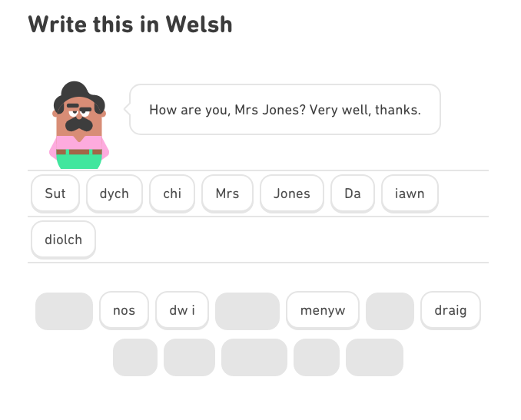Click the 'diolch' answer tile
The image size is (521, 420).
tap(64, 240)
